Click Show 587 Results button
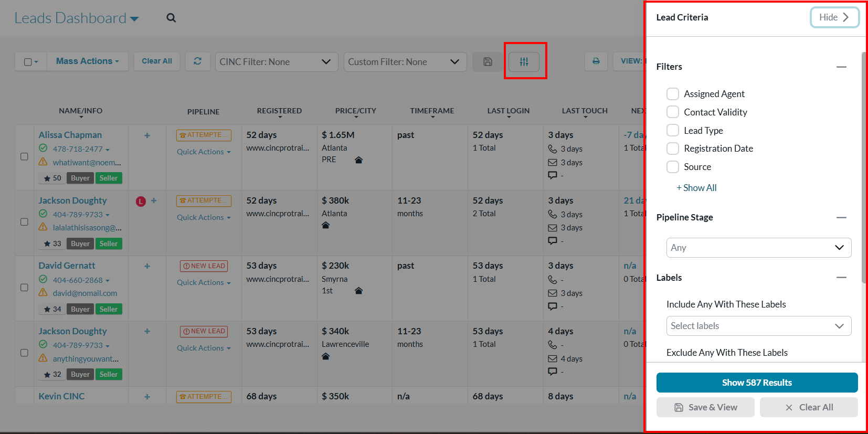The width and height of the screenshot is (868, 434). [757, 383]
